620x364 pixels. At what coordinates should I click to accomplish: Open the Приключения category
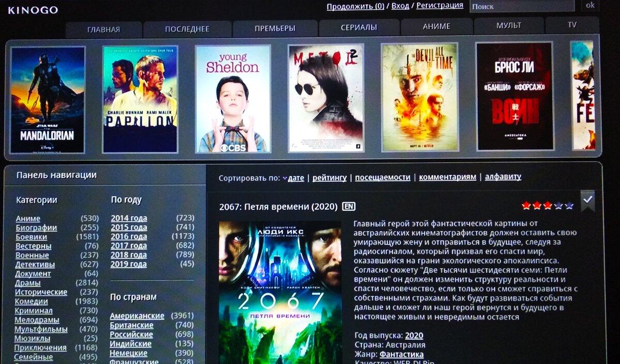point(40,348)
